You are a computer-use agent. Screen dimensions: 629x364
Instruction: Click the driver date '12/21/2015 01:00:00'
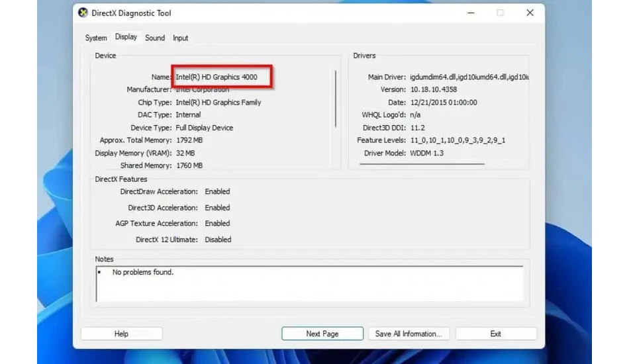pos(444,102)
